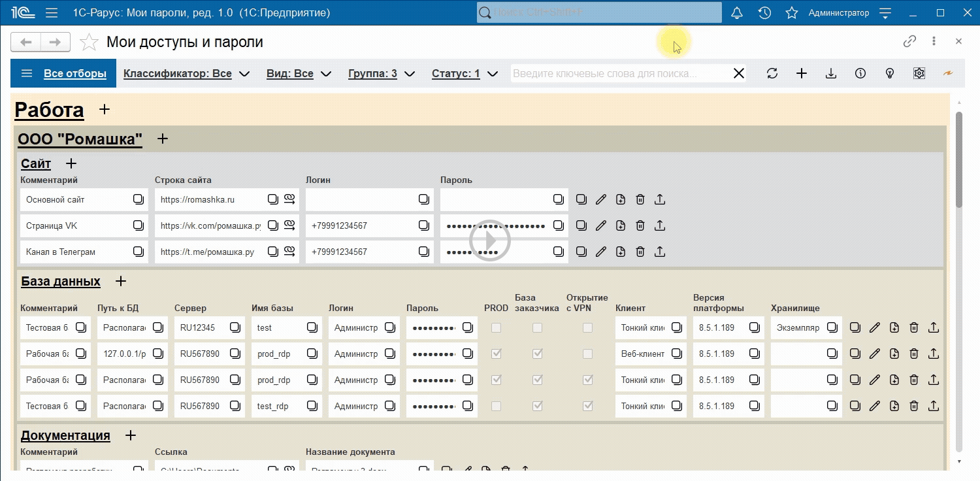Click the vertical scrollbar thumb

tap(959, 160)
